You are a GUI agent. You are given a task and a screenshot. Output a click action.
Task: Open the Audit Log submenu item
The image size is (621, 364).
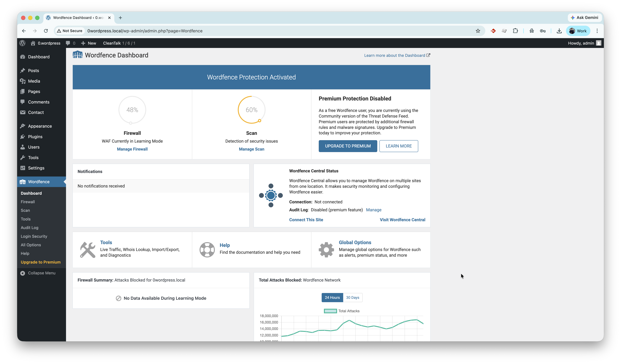[30, 228]
